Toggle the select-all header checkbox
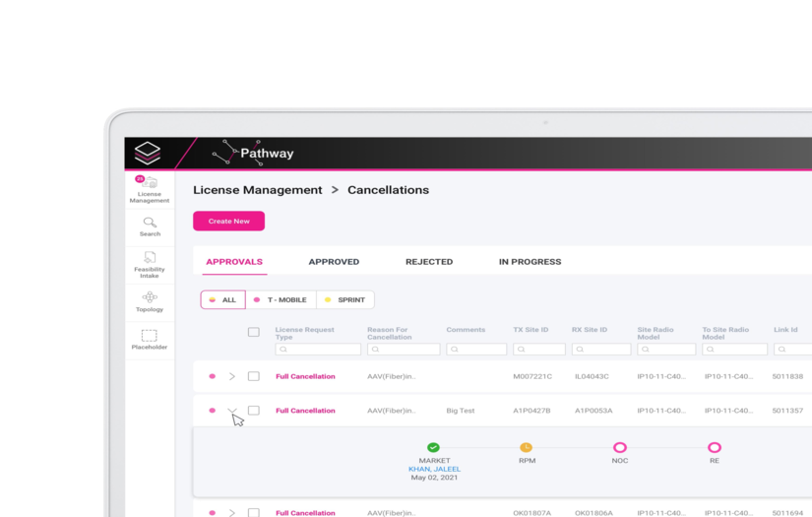Screen dimensions: 812x517 click(254, 332)
